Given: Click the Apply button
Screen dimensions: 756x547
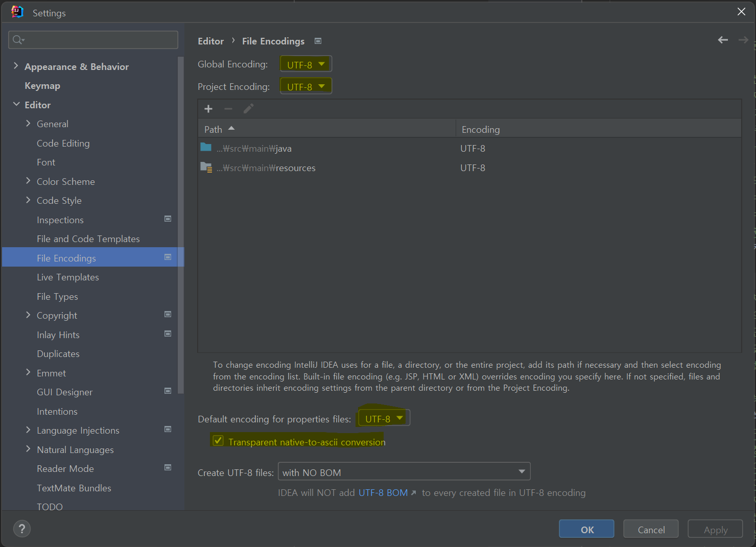Looking at the screenshot, I should (x=715, y=529).
